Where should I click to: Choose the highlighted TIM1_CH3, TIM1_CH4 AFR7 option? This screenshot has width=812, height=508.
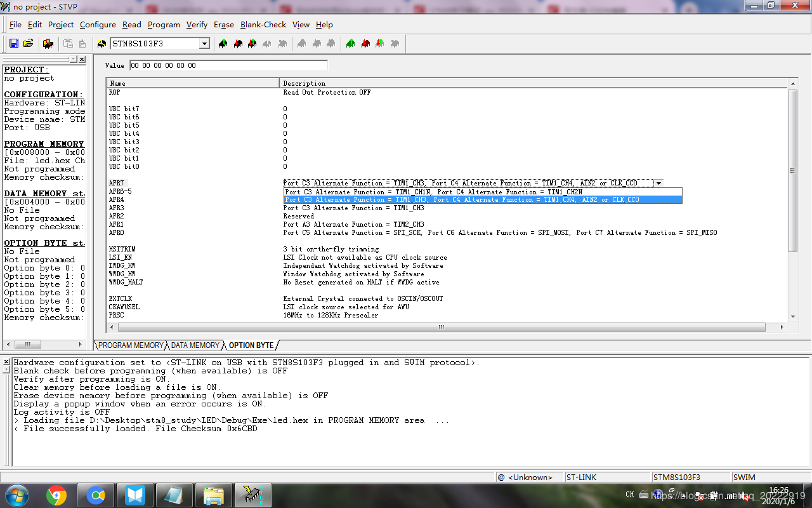click(483, 200)
